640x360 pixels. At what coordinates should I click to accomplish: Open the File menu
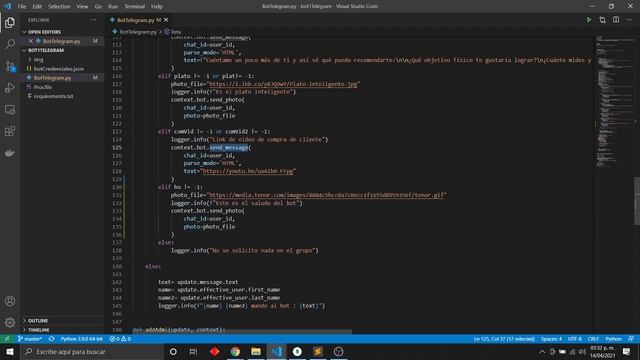click(22, 7)
